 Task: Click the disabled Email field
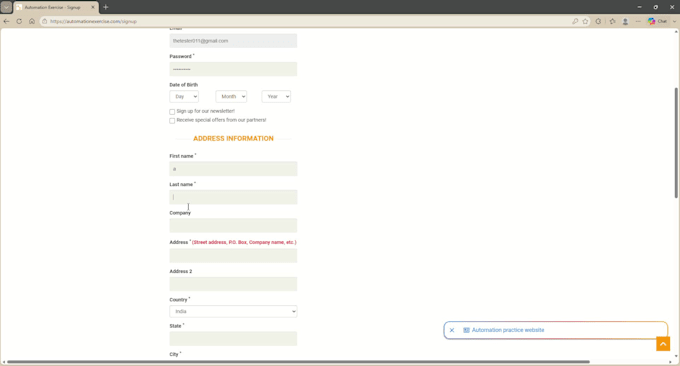(x=233, y=41)
